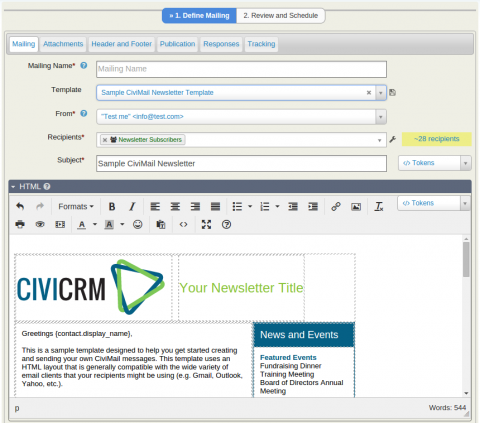Open Mailing Name help icon
The width and height of the screenshot is (480, 423).
coord(84,65)
